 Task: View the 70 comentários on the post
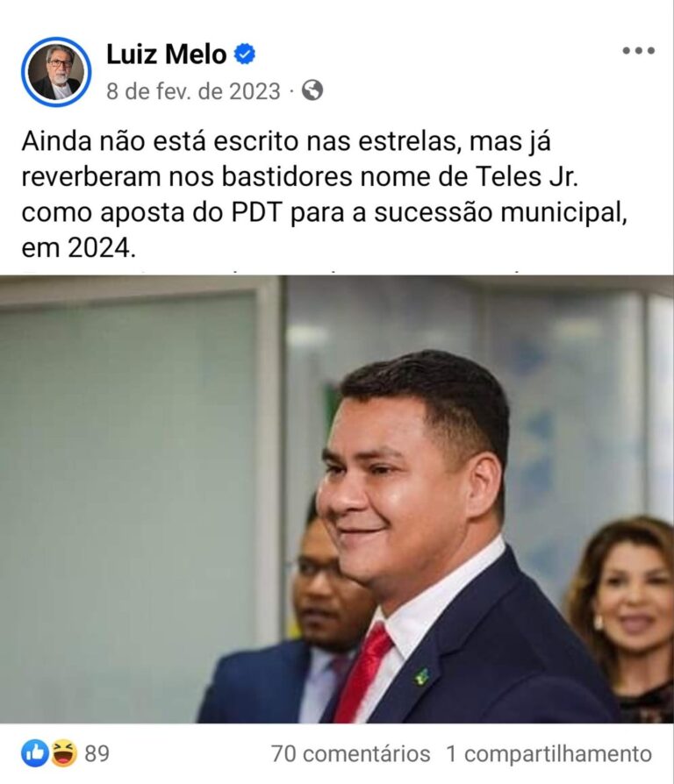tap(351, 754)
